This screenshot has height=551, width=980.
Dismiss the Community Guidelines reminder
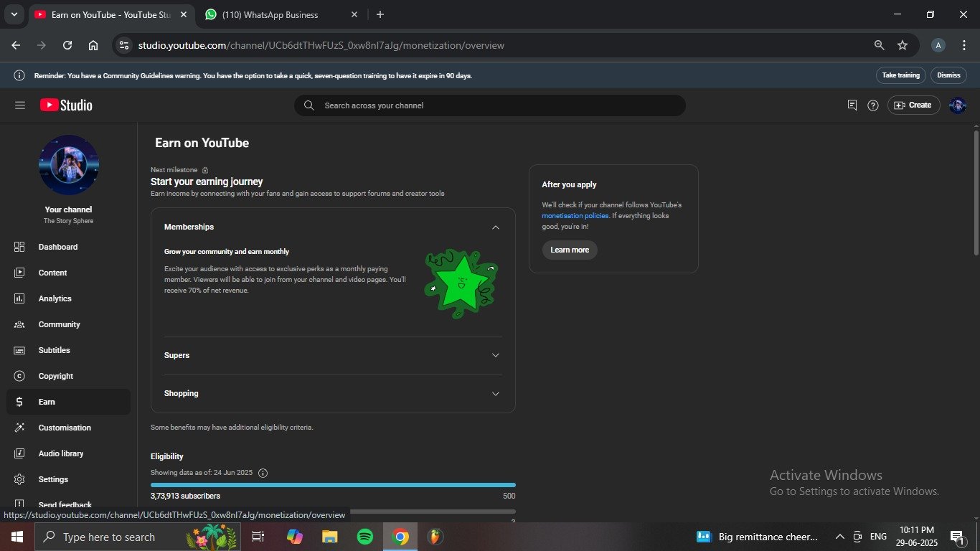(948, 75)
